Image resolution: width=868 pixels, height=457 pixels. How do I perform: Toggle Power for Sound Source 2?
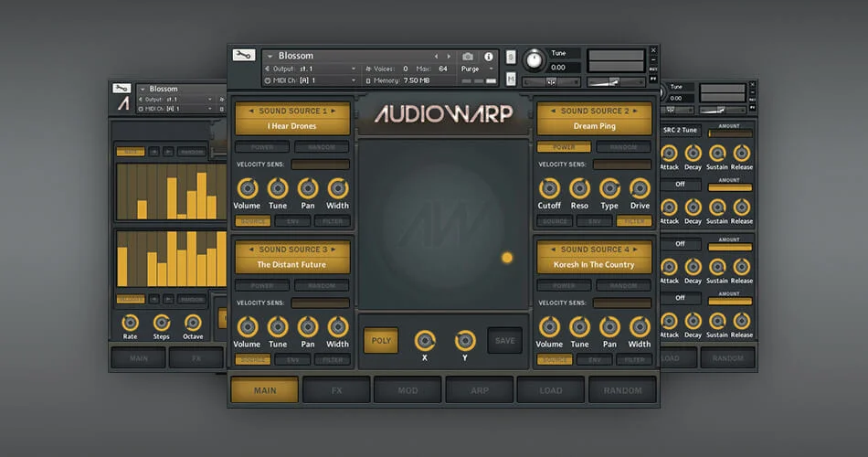tap(564, 147)
